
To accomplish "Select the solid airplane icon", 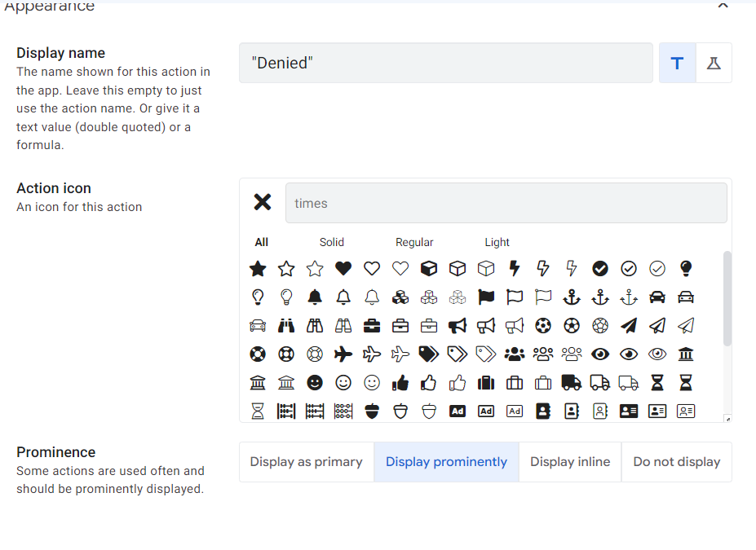I will (x=343, y=354).
